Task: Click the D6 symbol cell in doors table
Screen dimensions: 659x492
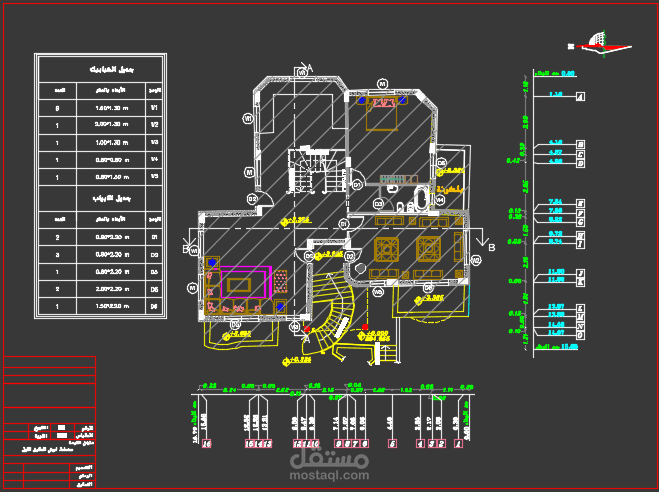Action: pyautogui.click(x=154, y=307)
